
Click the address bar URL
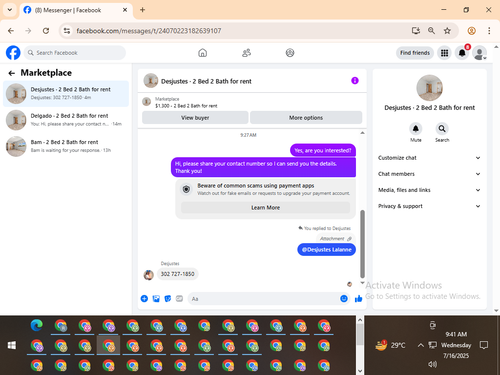point(149,31)
